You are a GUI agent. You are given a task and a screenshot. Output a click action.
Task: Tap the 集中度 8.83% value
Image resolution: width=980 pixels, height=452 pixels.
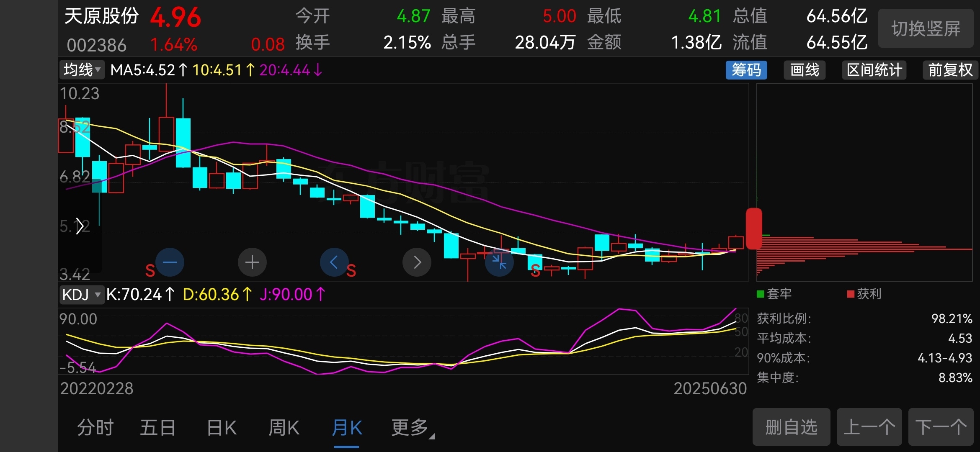coord(955,378)
